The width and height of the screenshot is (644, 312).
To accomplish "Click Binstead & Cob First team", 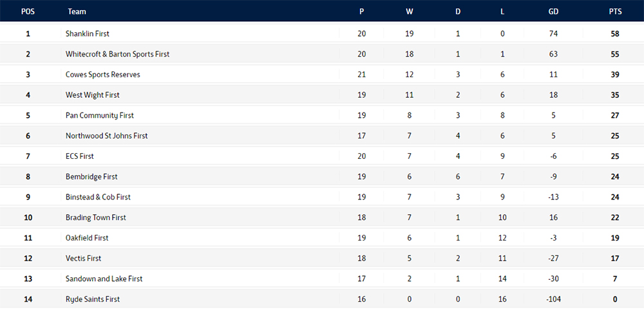I will click(x=98, y=197).
